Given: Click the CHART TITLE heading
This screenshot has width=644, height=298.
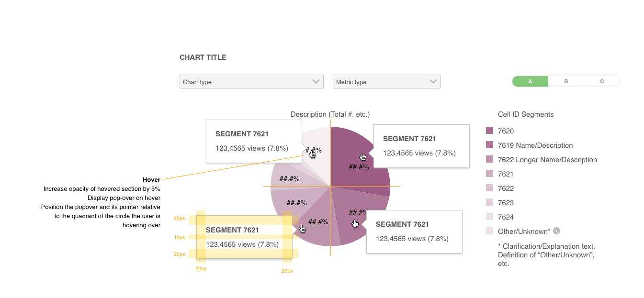Looking at the screenshot, I should coord(203,57).
